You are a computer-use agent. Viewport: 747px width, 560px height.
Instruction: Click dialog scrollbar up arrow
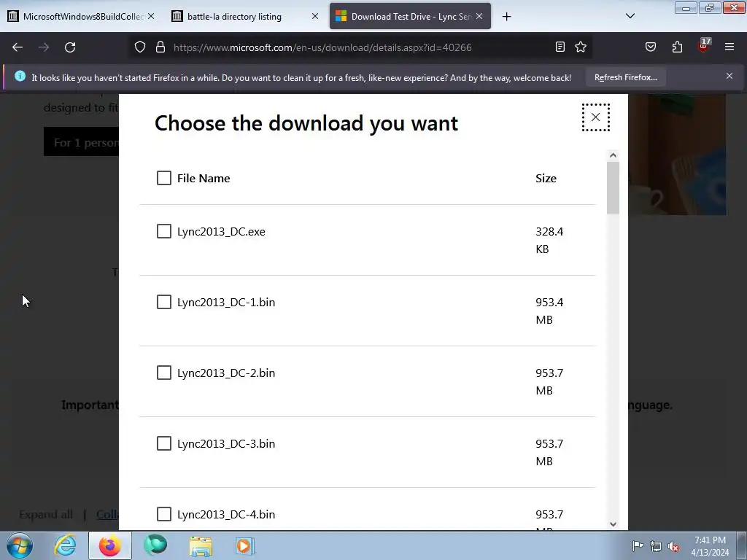pos(613,155)
